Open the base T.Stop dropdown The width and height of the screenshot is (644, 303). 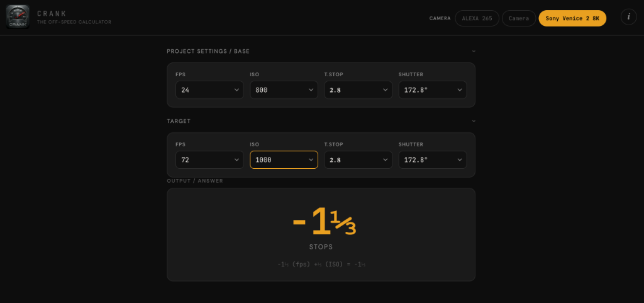358,90
